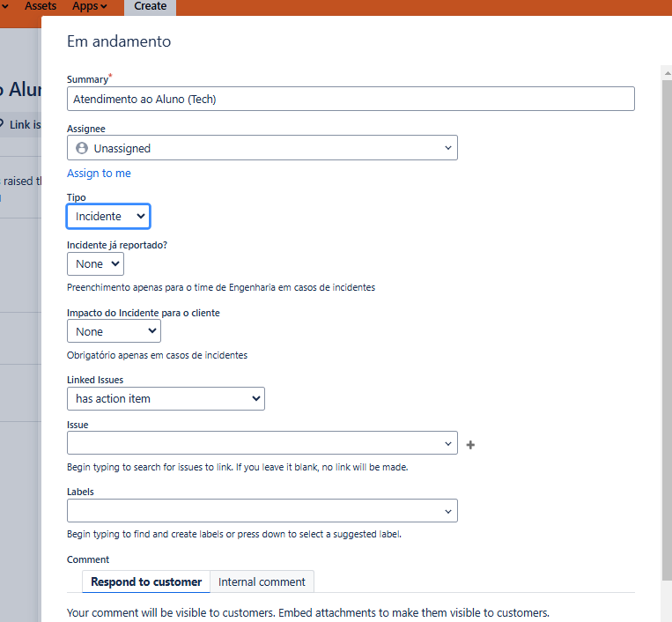Screen dimensions: 672x622
Task: Click Obrigatório apenas em casos de incidentes text
Action: point(158,355)
